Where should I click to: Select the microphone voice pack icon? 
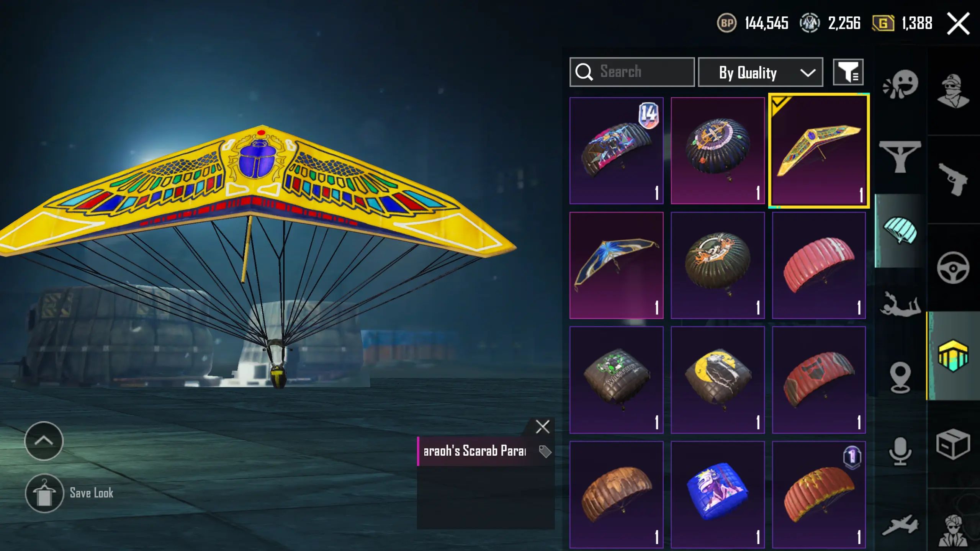click(x=900, y=451)
